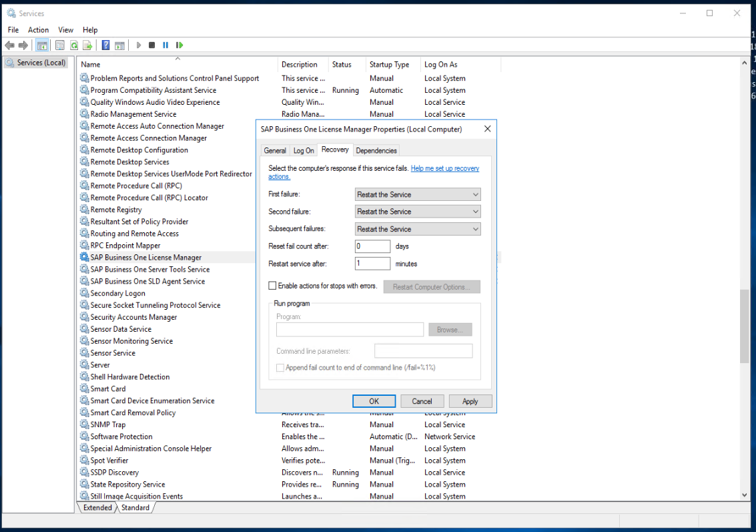Image resolution: width=756 pixels, height=532 pixels.
Task: Toggle Append fail count to command line checkbox
Action: click(x=280, y=368)
